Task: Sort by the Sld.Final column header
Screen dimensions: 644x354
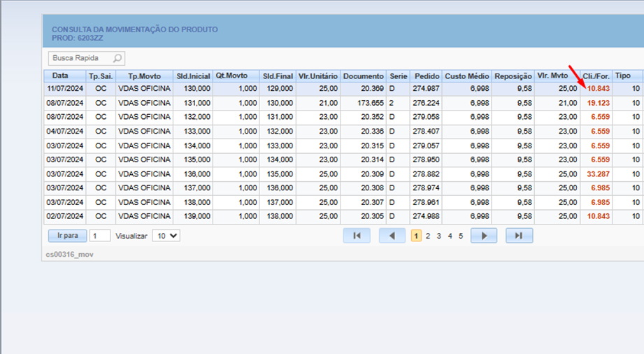Action: tap(278, 76)
